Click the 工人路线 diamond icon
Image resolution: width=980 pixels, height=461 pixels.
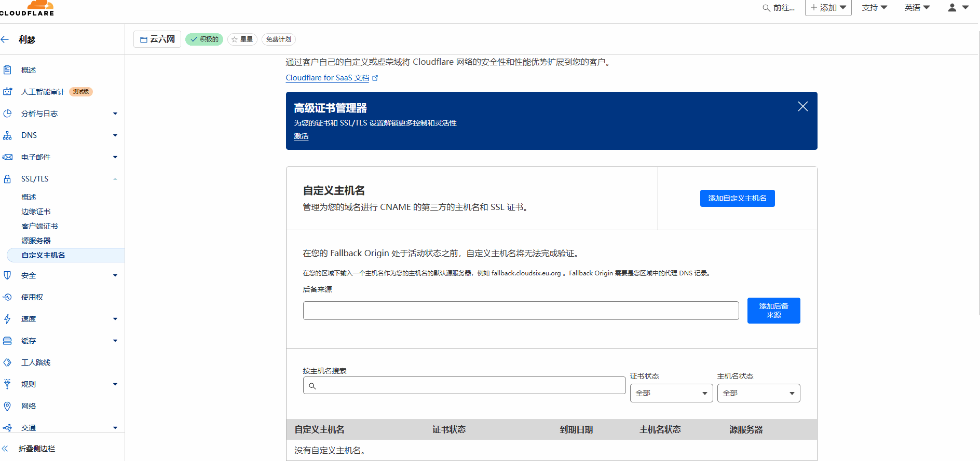pos(7,362)
